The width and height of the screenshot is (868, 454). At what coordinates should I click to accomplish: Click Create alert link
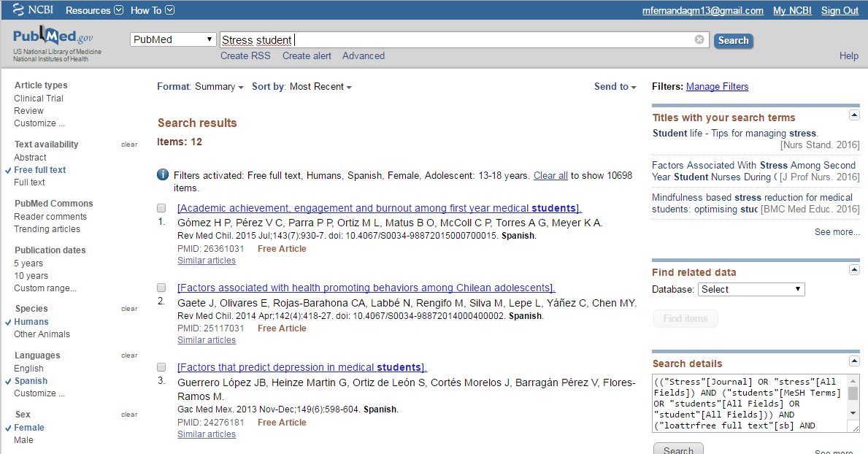(x=307, y=56)
